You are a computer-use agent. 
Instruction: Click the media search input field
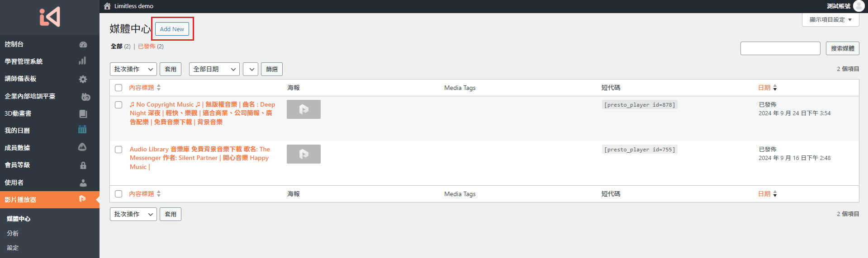point(780,48)
